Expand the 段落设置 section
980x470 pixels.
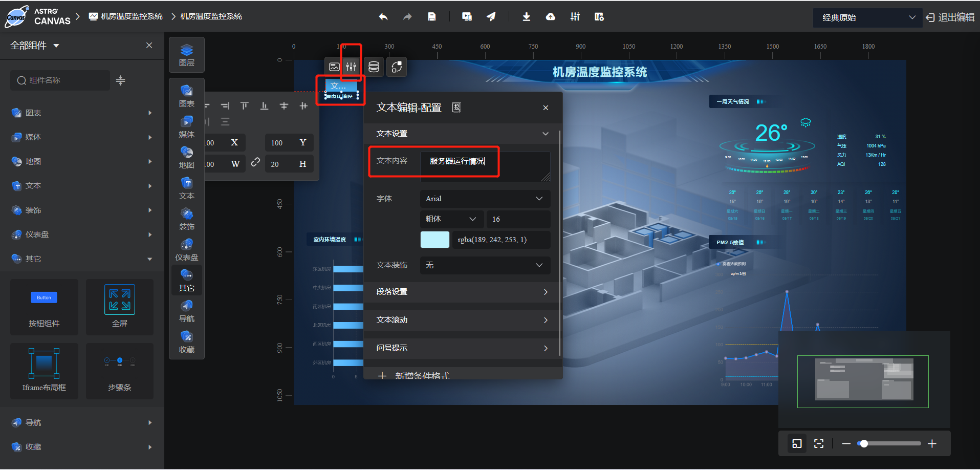point(461,292)
